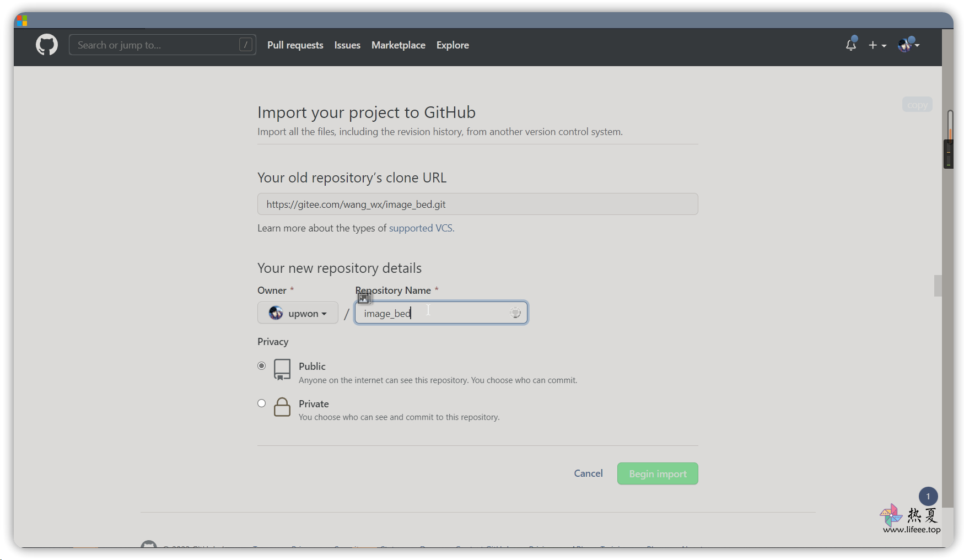Click the Begin import button

click(658, 473)
